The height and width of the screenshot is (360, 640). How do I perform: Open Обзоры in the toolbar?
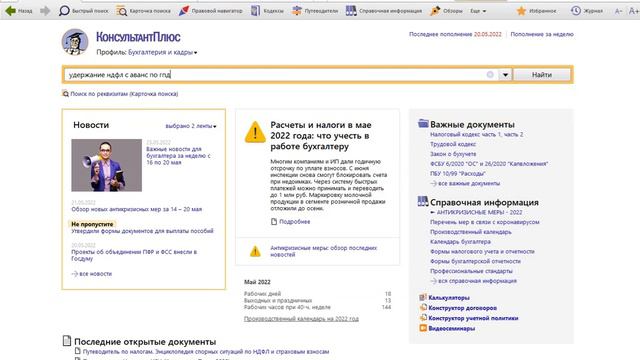click(446, 11)
